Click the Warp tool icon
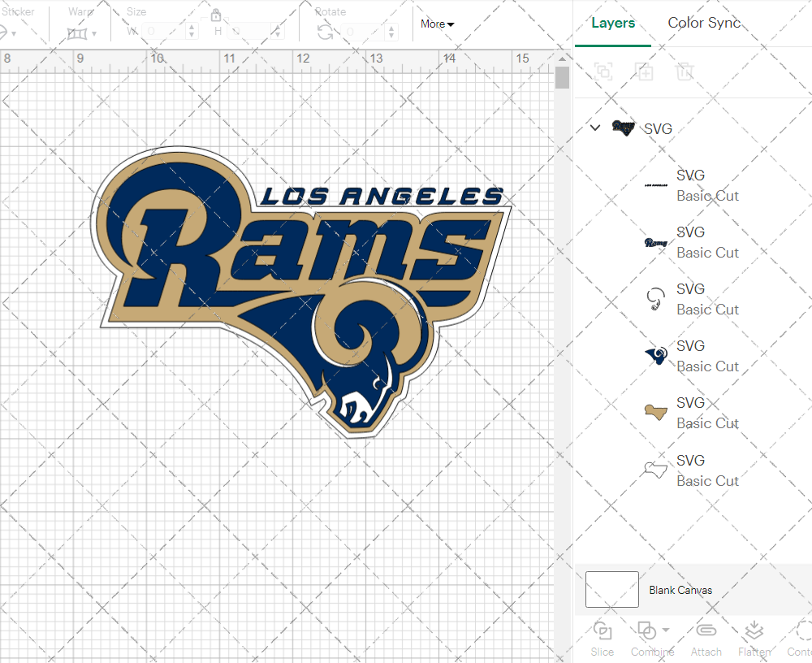Viewport: 812px width, 663px height. (78, 33)
